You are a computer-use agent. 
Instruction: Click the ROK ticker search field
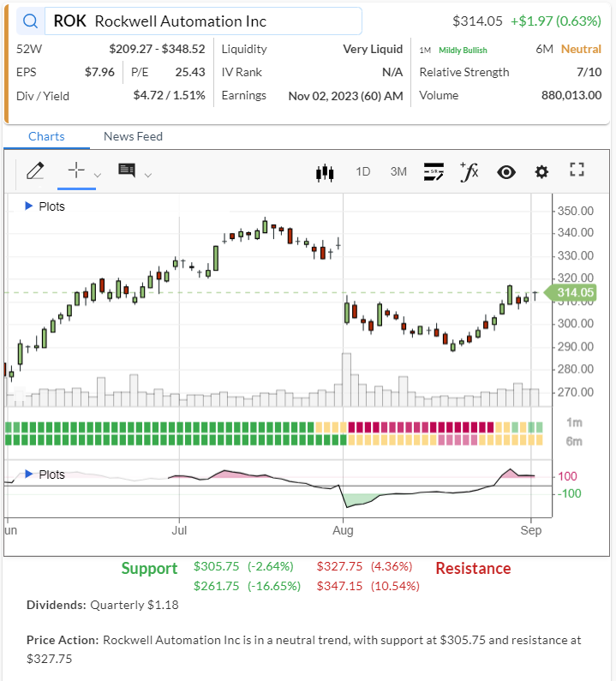pos(203,21)
